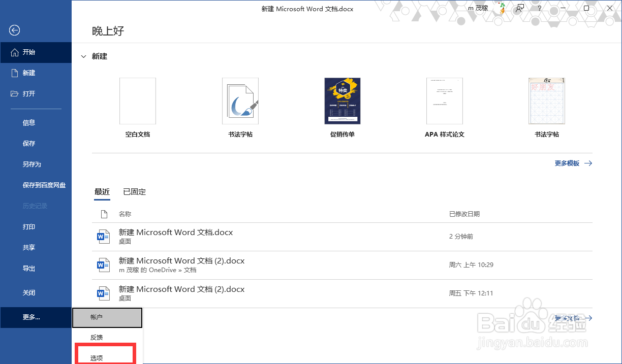Click the new document icon beside 新建
The width and height of the screenshot is (622, 364).
point(14,73)
